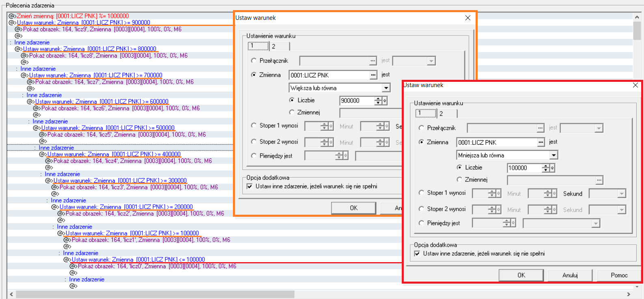Click the Pomoc button
Image resolution: width=644 pixels, height=299 pixels.
pyautogui.click(x=619, y=275)
